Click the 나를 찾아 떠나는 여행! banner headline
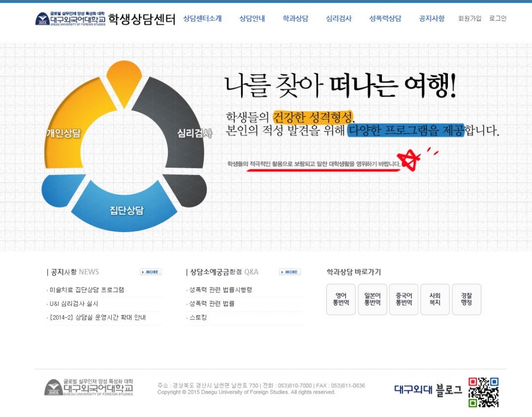Screen dimensions: 532x417 tap(340, 86)
